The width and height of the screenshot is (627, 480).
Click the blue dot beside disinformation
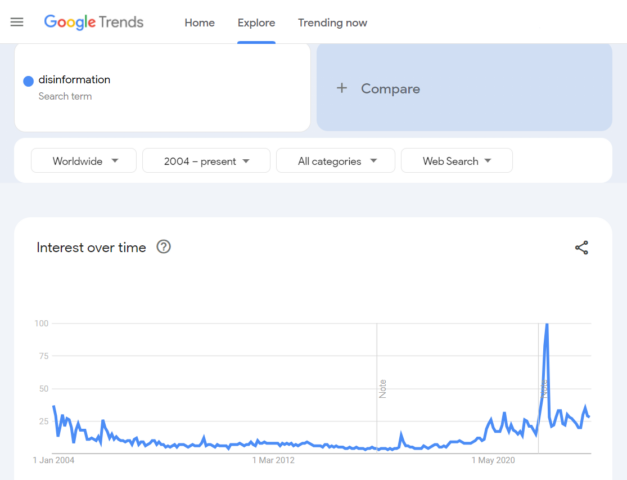[x=28, y=81]
